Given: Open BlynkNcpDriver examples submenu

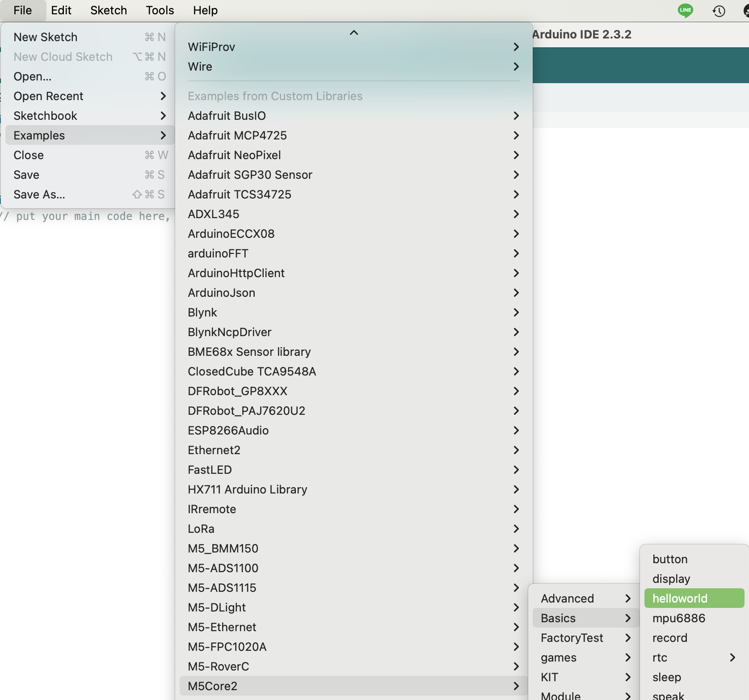Looking at the screenshot, I should pyautogui.click(x=353, y=332).
